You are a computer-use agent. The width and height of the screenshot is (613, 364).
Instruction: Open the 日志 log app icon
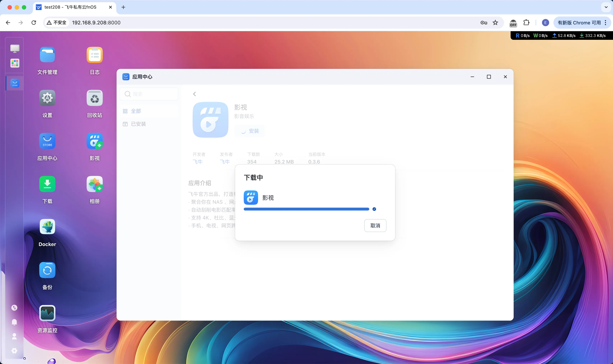(95, 55)
